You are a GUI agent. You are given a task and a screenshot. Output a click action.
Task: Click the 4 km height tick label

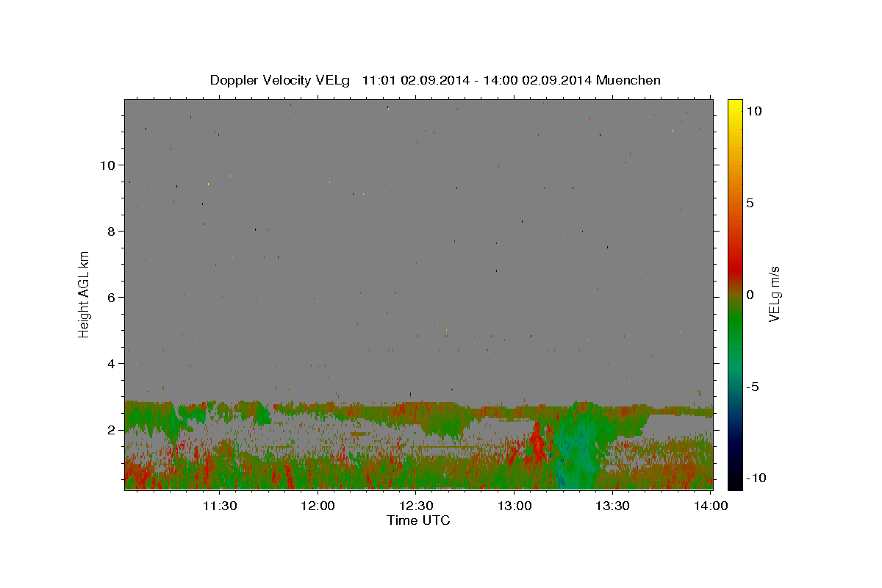(112, 363)
